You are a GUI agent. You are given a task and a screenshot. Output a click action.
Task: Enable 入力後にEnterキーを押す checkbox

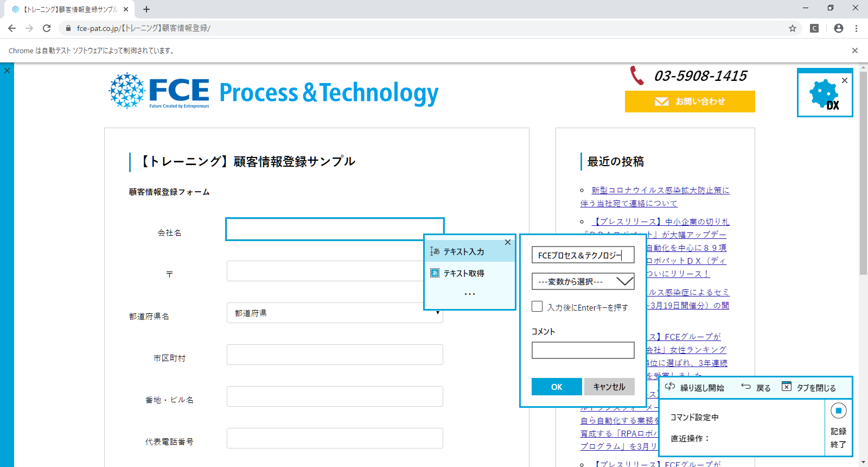click(x=537, y=307)
